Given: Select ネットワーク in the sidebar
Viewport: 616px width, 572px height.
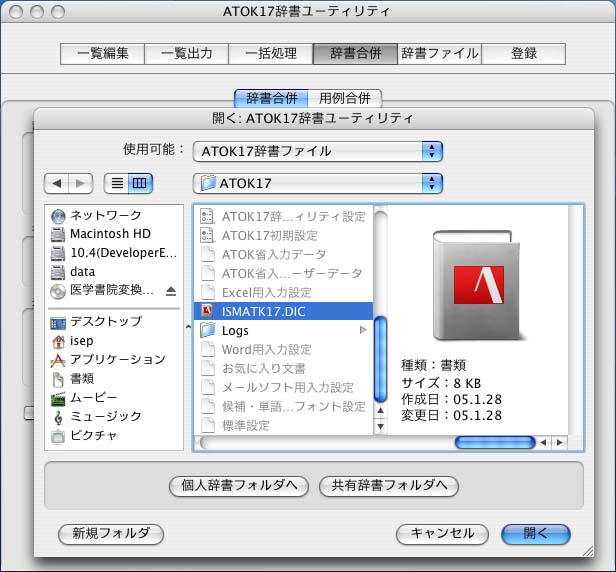Looking at the screenshot, I should coord(114,215).
